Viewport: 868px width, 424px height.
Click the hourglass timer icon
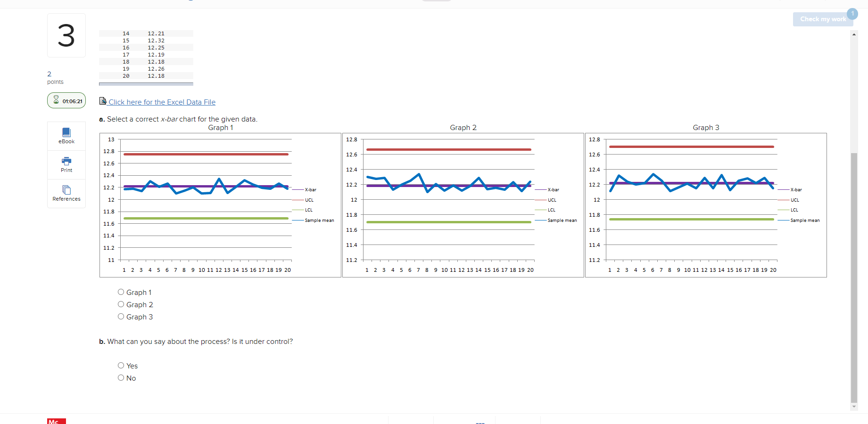click(56, 100)
